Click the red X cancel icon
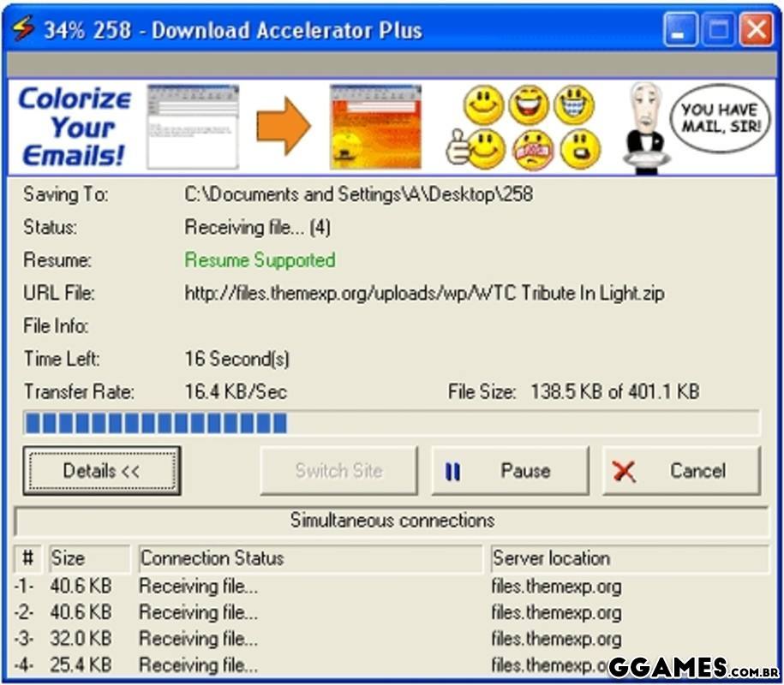The image size is (784, 685). [x=625, y=471]
